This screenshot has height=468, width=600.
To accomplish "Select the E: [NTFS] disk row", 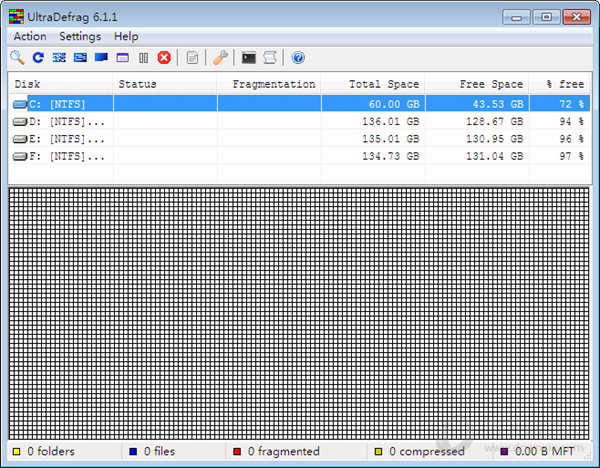I will [x=299, y=139].
